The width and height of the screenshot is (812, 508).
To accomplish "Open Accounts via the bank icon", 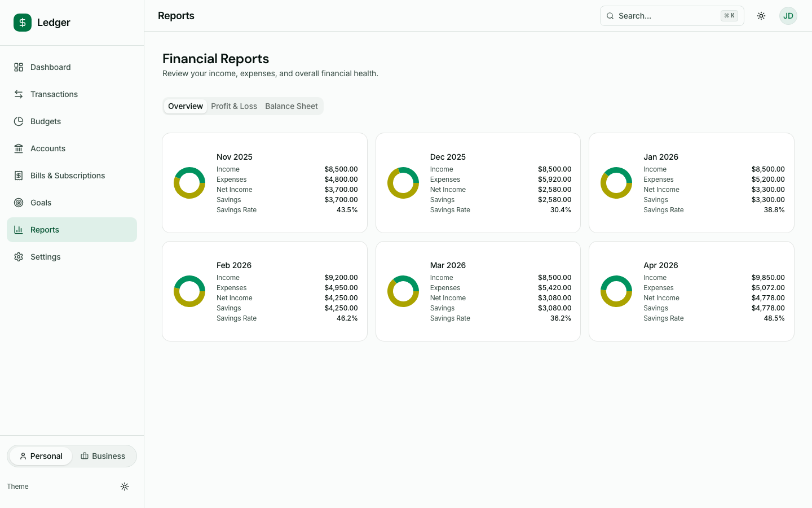I will pyautogui.click(x=18, y=148).
